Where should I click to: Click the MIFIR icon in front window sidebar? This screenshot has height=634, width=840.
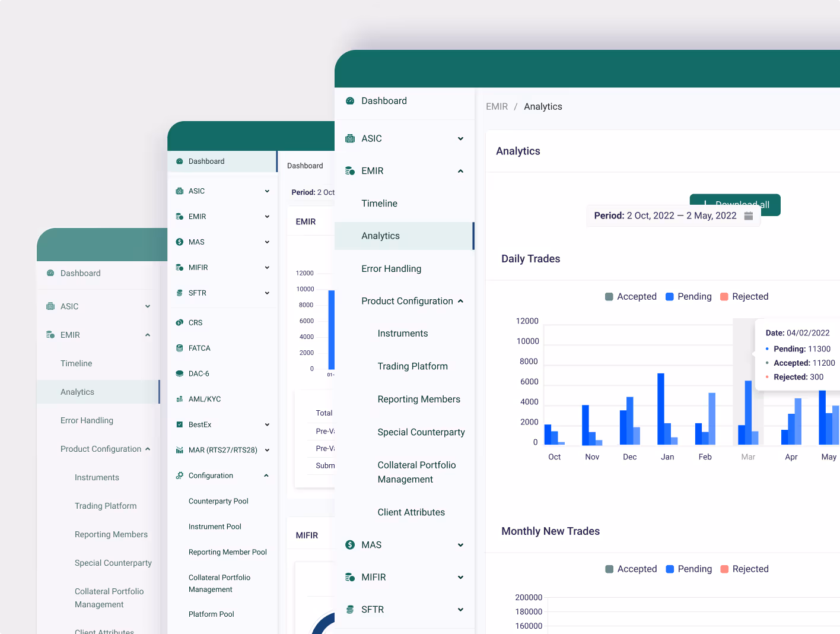click(x=350, y=577)
